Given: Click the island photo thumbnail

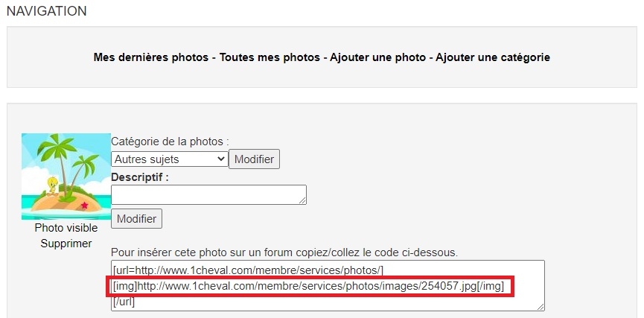Looking at the screenshot, I should tap(66, 177).
